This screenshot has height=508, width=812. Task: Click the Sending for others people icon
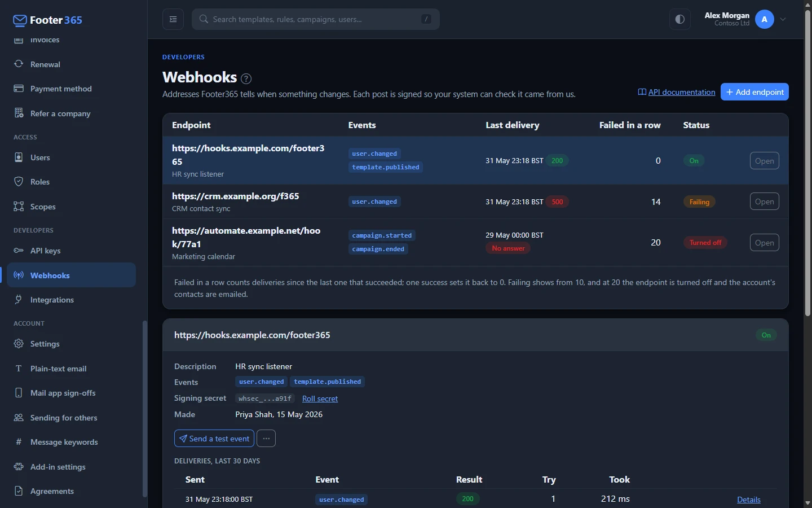(19, 417)
